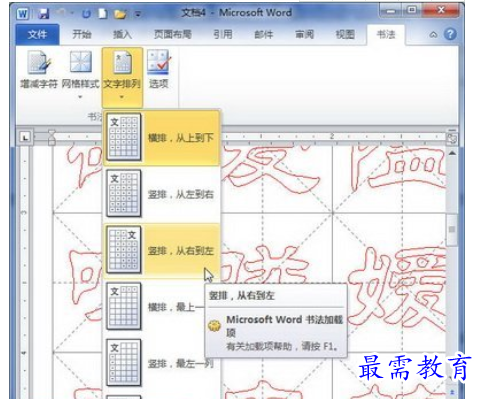
Task: Open the 邮件 ribbon tab
Action: click(263, 34)
